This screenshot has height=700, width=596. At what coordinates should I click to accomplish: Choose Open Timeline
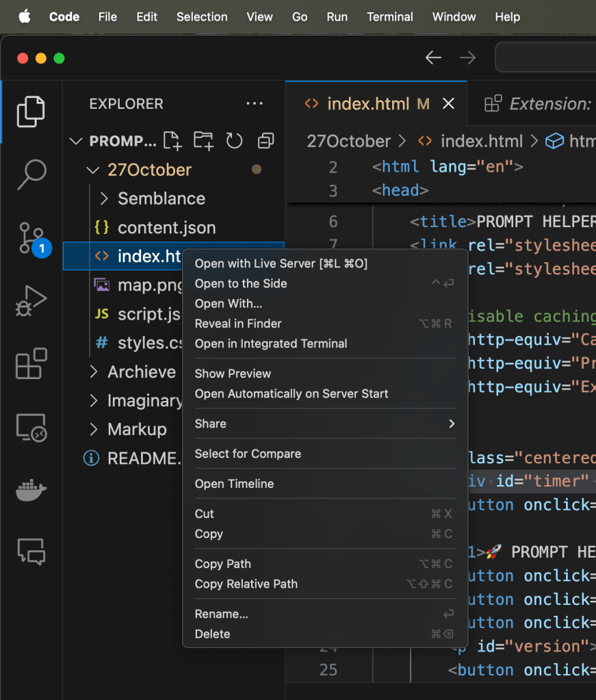(325, 484)
